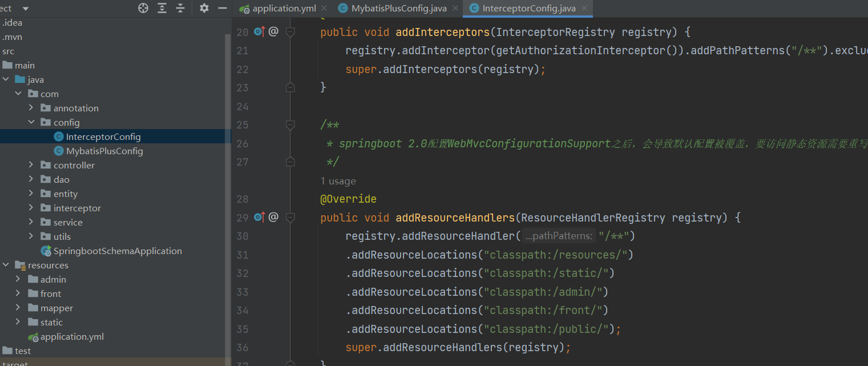Image resolution: width=868 pixels, height=366 pixels.
Task: Fold the Javadoc comment at line 25
Action: pyautogui.click(x=290, y=124)
